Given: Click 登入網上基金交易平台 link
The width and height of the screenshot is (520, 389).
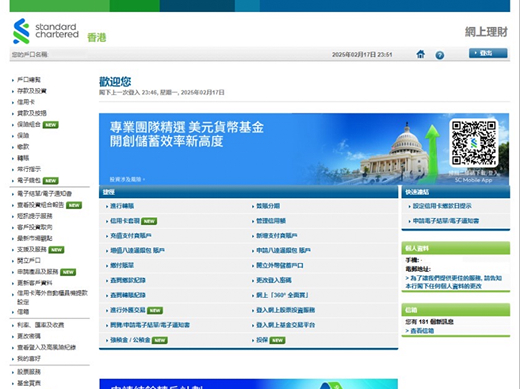Looking at the screenshot, I should coord(285,325).
